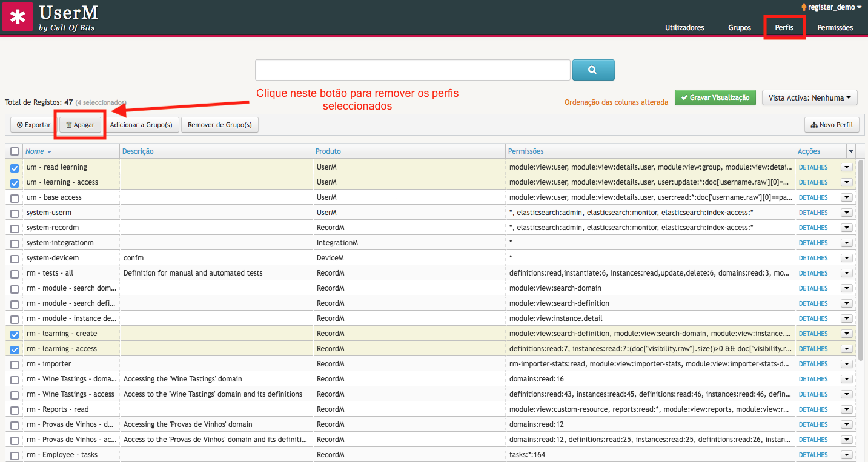Toggle the select-all checkbox in table header

[x=15, y=151]
